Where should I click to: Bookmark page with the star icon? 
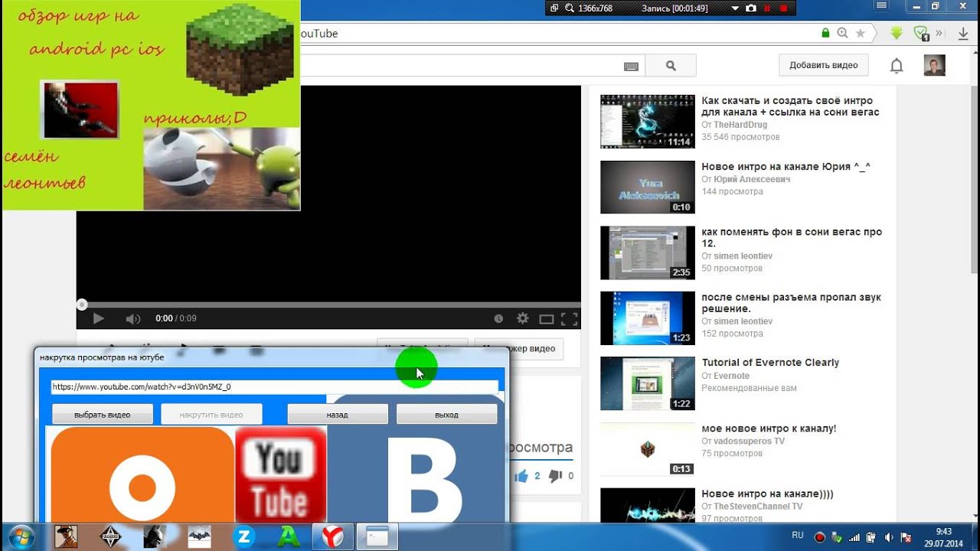coord(860,33)
